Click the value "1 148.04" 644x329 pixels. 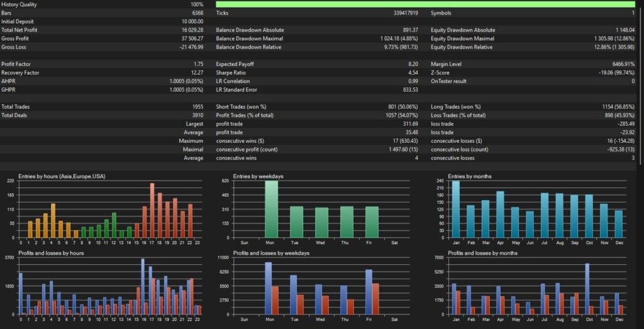625,30
